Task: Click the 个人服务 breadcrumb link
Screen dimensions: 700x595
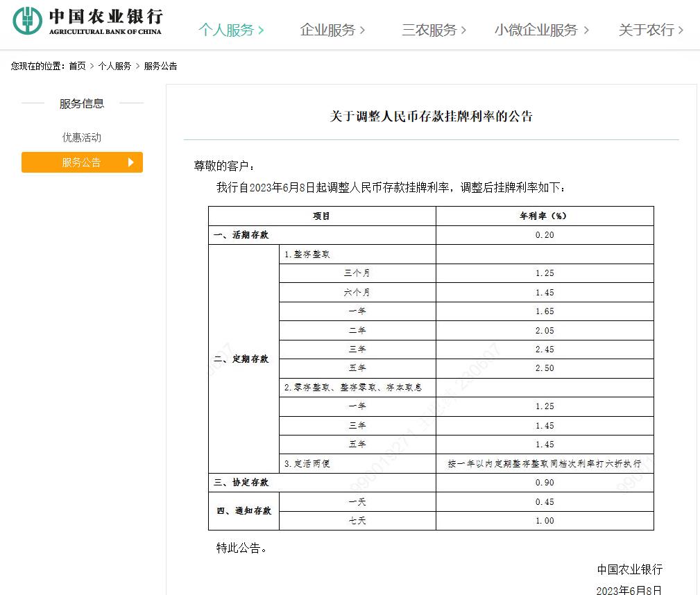Action: [114, 66]
